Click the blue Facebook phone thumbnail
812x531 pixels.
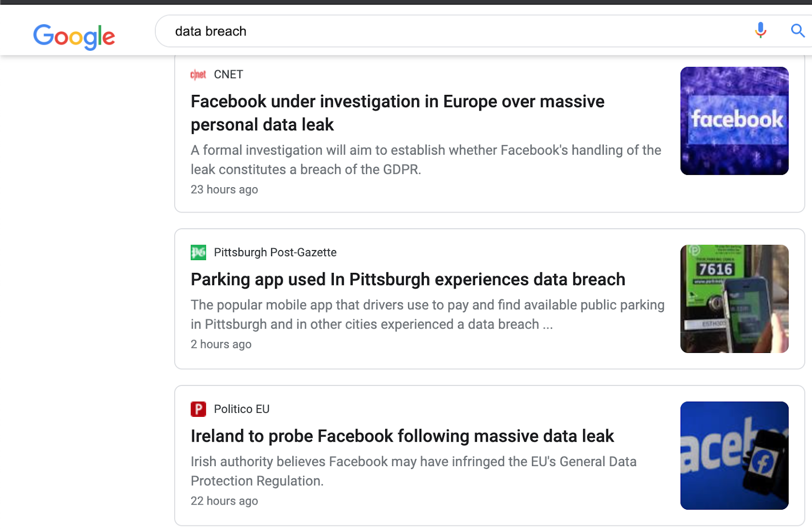(x=734, y=455)
